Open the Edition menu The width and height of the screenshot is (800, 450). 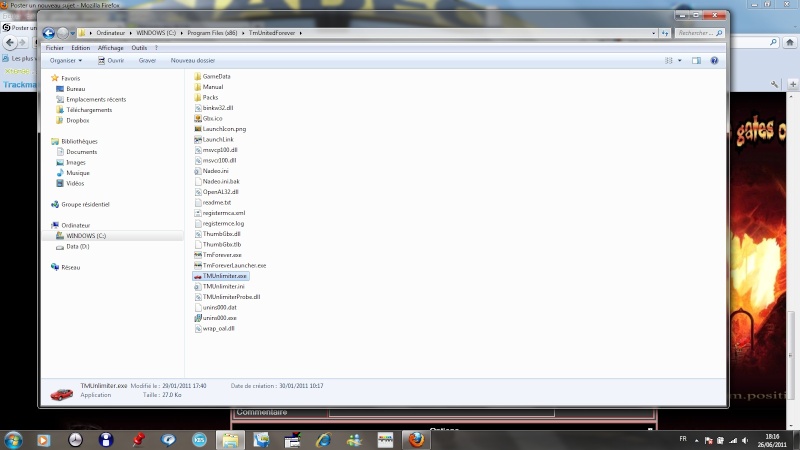[x=81, y=48]
